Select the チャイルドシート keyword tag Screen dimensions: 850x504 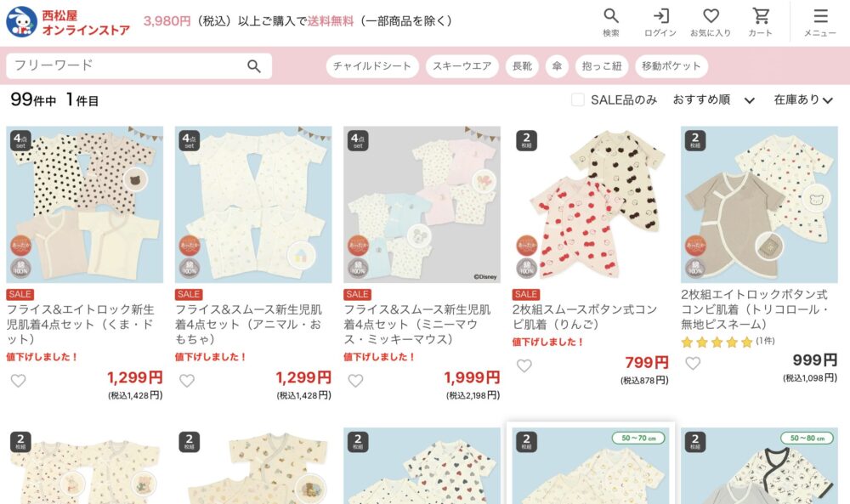click(x=372, y=66)
